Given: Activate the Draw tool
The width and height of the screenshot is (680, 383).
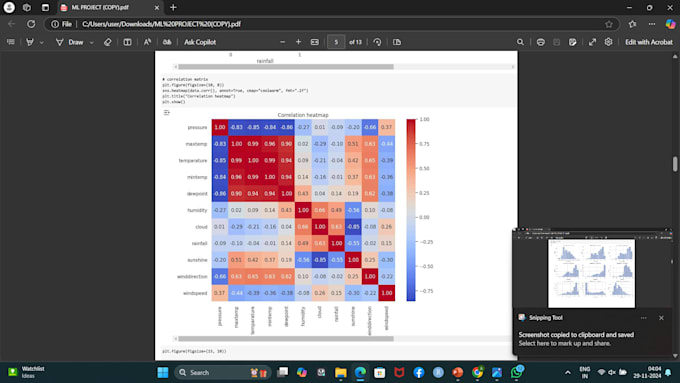Looking at the screenshot, I should pyautogui.click(x=70, y=42).
